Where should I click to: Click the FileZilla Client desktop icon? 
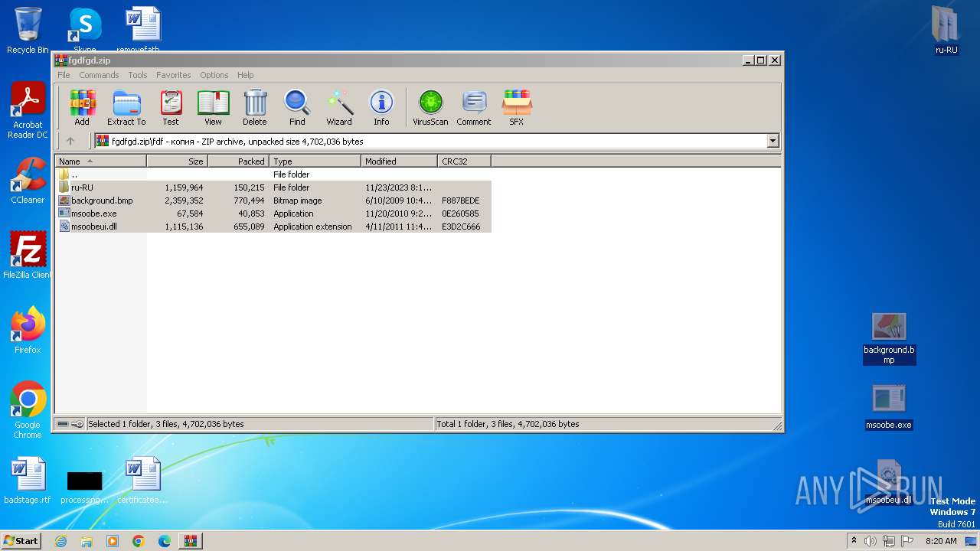pos(28,256)
